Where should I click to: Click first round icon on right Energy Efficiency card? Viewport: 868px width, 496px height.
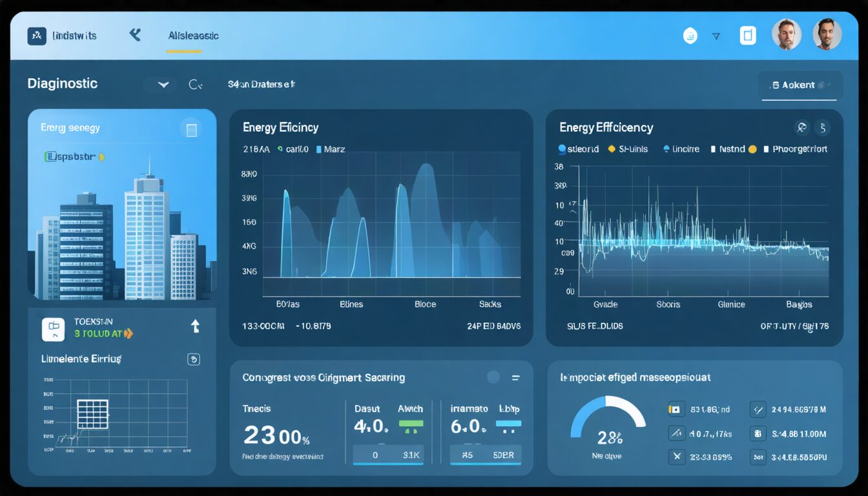tap(801, 128)
